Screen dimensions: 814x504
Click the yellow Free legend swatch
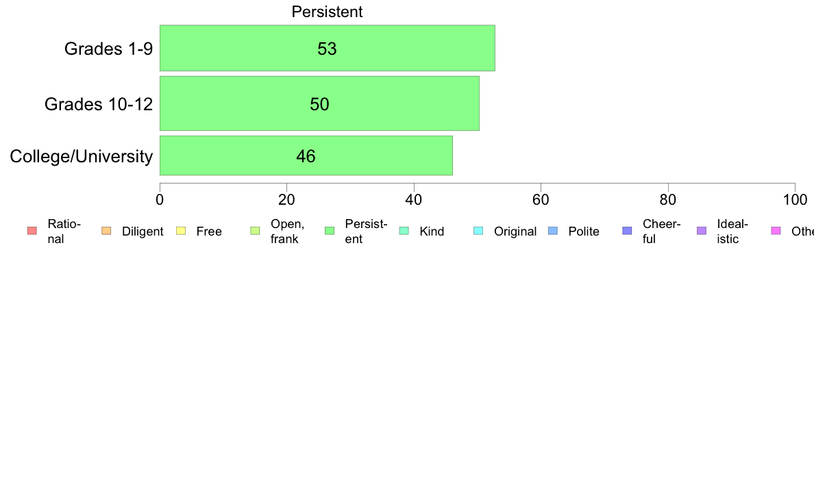[x=181, y=231]
